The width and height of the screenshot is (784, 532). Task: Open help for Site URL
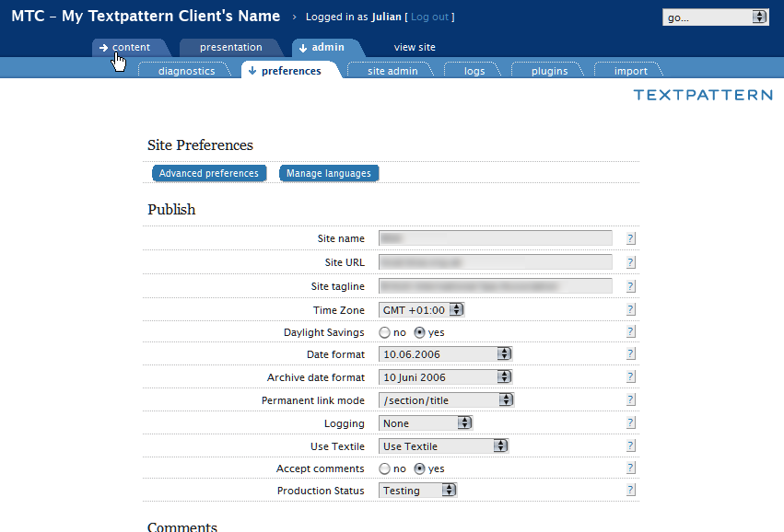(x=630, y=262)
